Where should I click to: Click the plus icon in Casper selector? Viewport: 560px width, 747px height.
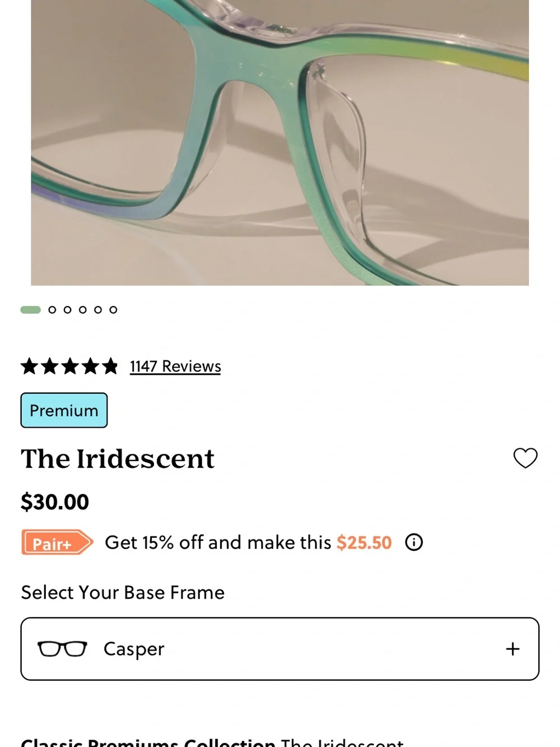click(x=512, y=649)
